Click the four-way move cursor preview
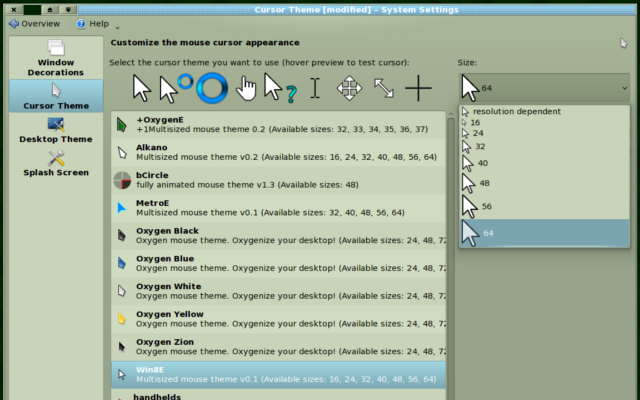Viewport: 640px width, 400px height. (349, 88)
